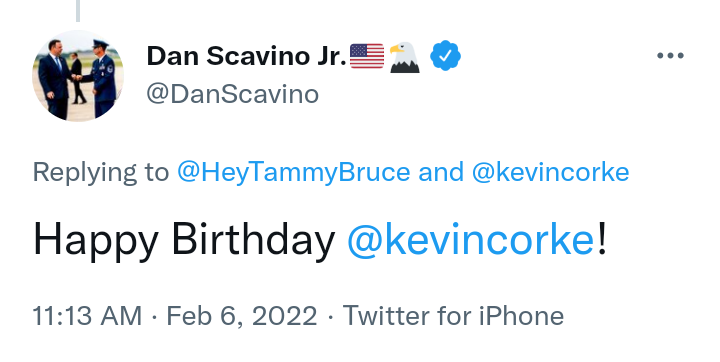Viewport: 720px width, 362px height.
Task: Click the blue verified checkmark badge
Action: [445, 56]
